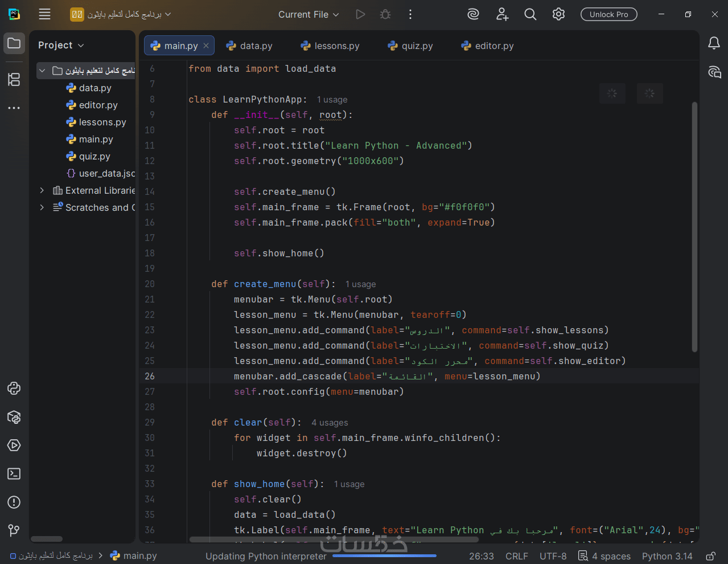Toggle read-only lock in status bar
Screen dimensions: 728x564
point(710,556)
